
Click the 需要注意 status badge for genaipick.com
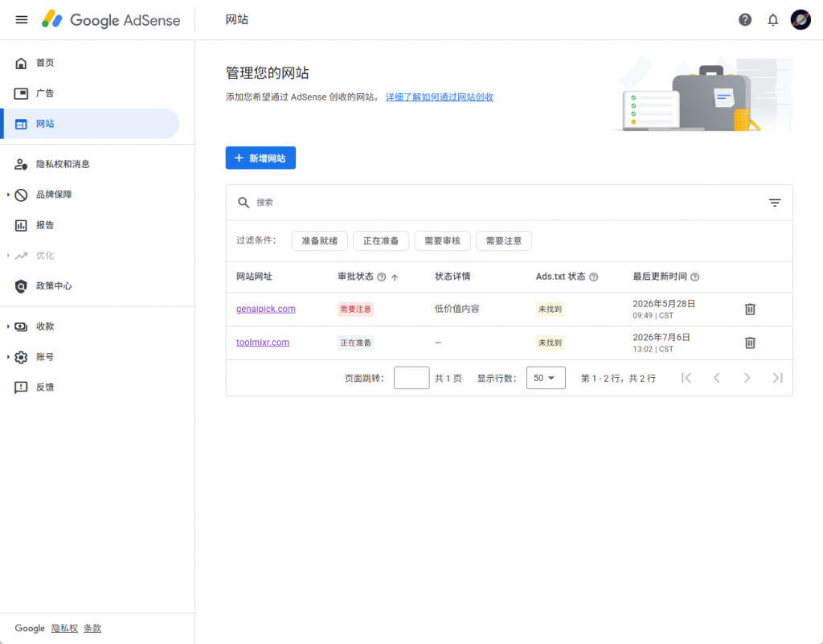pyautogui.click(x=355, y=310)
